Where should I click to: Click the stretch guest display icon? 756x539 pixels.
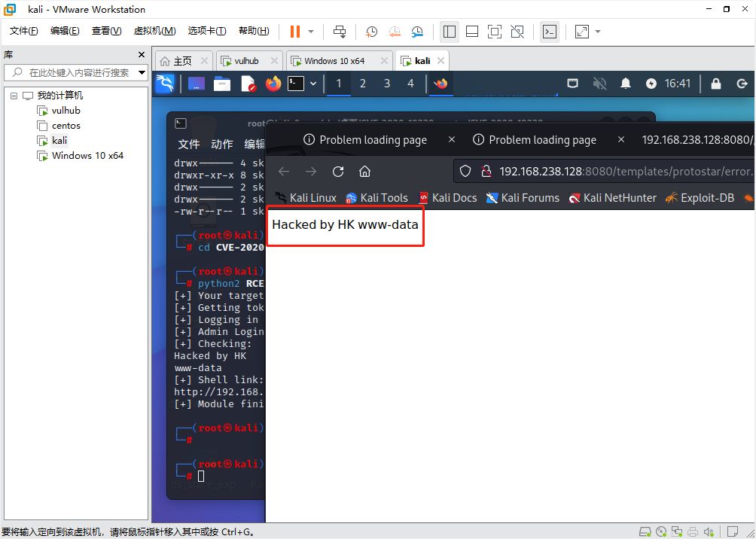point(582,32)
